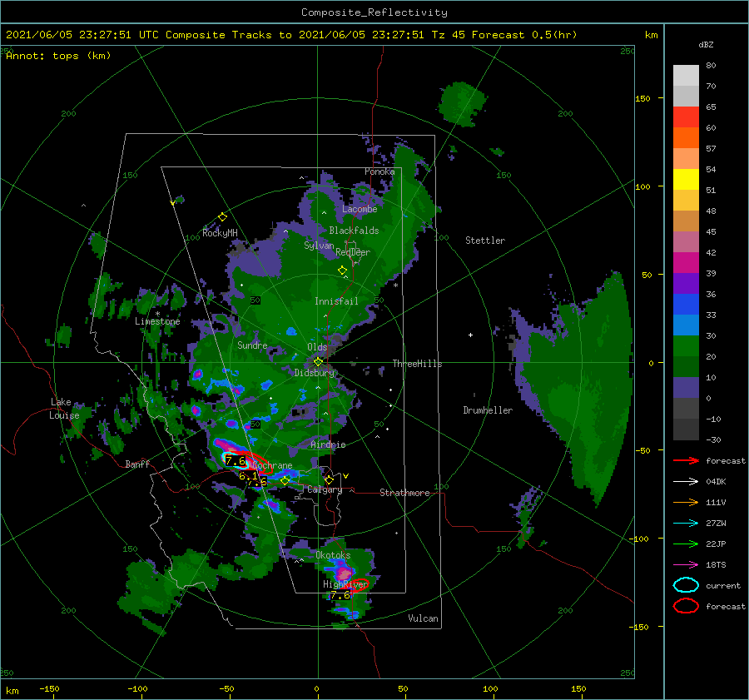Click the 'Didsbury' city label
Image resolution: width=749 pixels, height=700 pixels.
click(x=314, y=373)
